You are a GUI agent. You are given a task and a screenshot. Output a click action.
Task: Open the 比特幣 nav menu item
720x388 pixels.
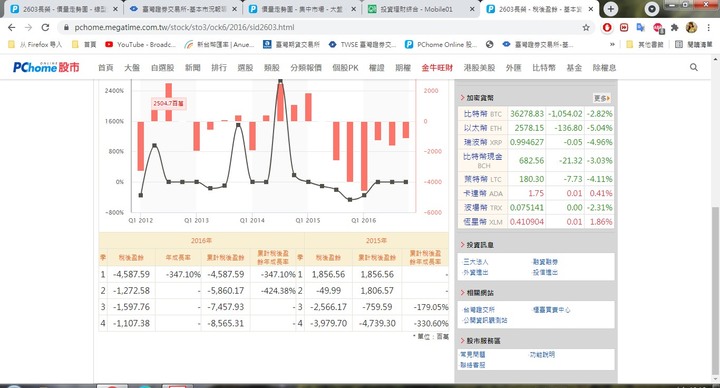point(544,67)
